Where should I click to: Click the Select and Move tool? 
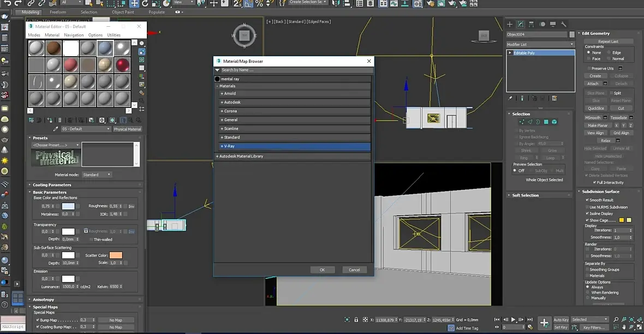[x=134, y=3]
